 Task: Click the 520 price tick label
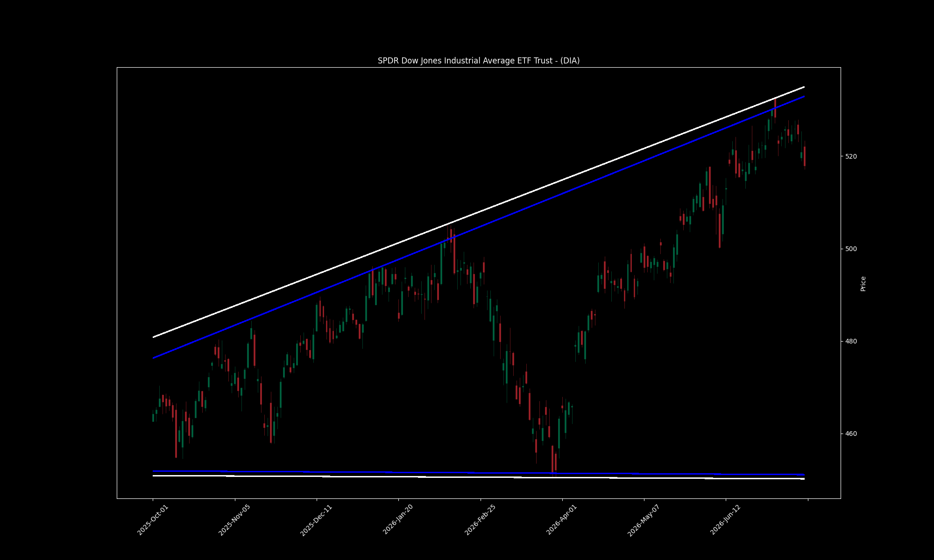[851, 156]
